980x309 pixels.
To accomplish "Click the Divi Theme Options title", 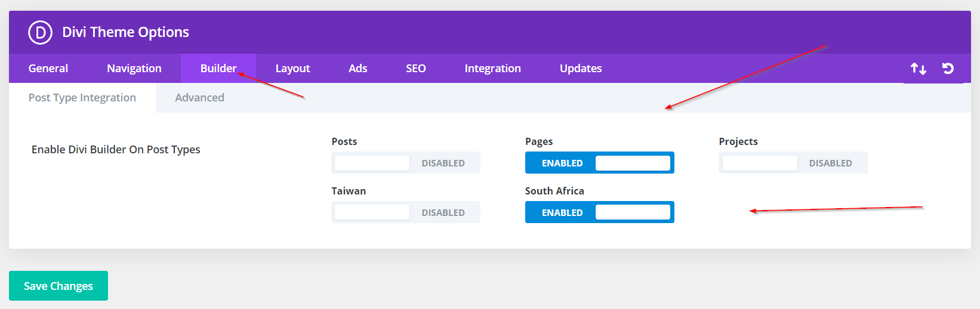I will (x=125, y=32).
